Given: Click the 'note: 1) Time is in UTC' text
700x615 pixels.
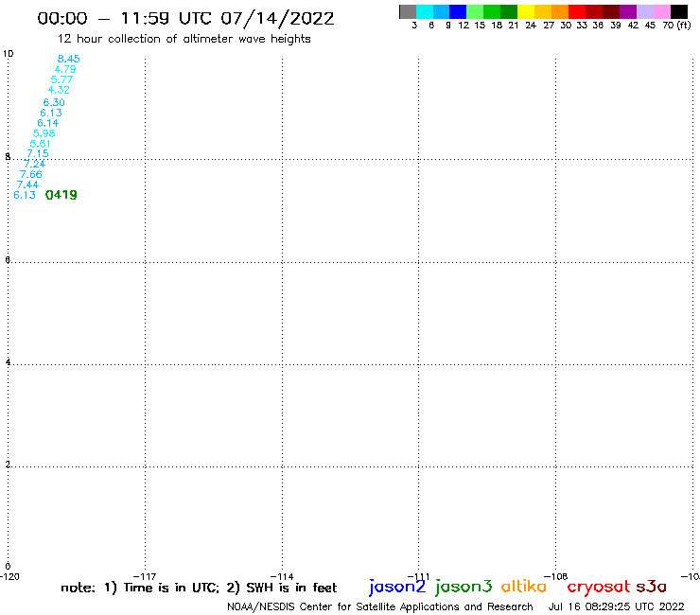Looking at the screenshot, I should (x=140, y=588).
